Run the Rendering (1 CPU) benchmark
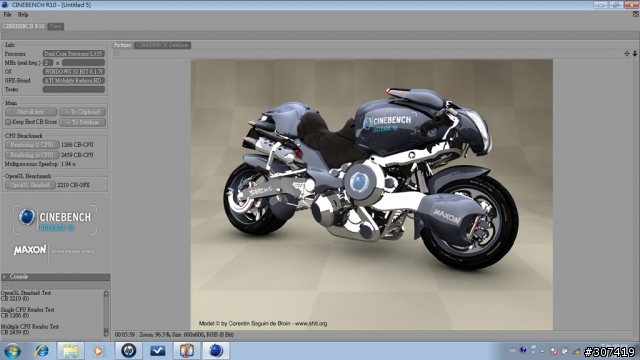640x360 pixels. [x=32, y=145]
